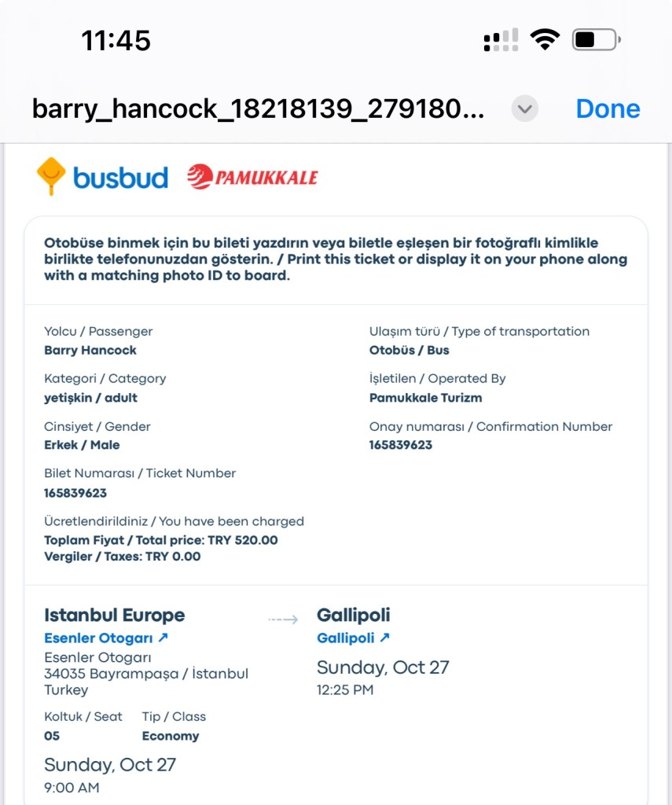
Task: Tap the 11:45 status bar clock
Action: (x=116, y=40)
